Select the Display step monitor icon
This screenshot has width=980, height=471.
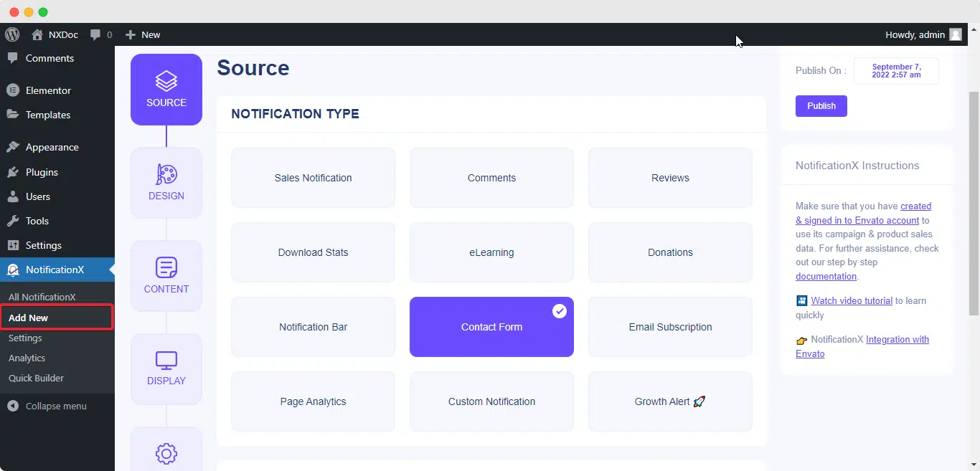166,360
